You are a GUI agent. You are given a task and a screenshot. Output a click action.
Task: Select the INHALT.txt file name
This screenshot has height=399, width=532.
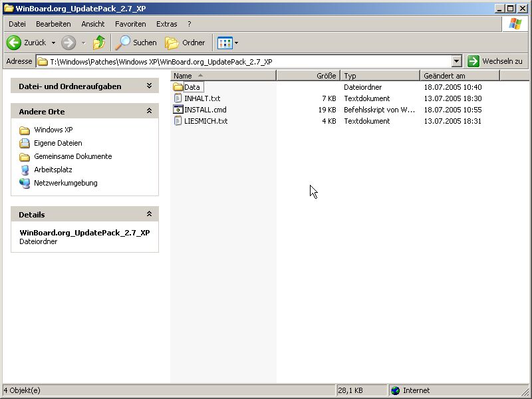202,98
